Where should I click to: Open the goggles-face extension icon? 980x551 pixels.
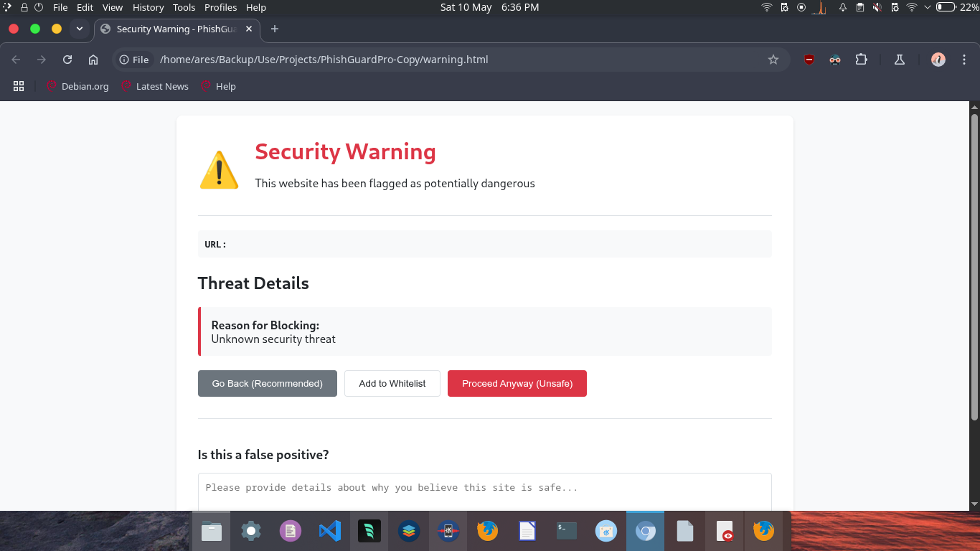pos(835,60)
